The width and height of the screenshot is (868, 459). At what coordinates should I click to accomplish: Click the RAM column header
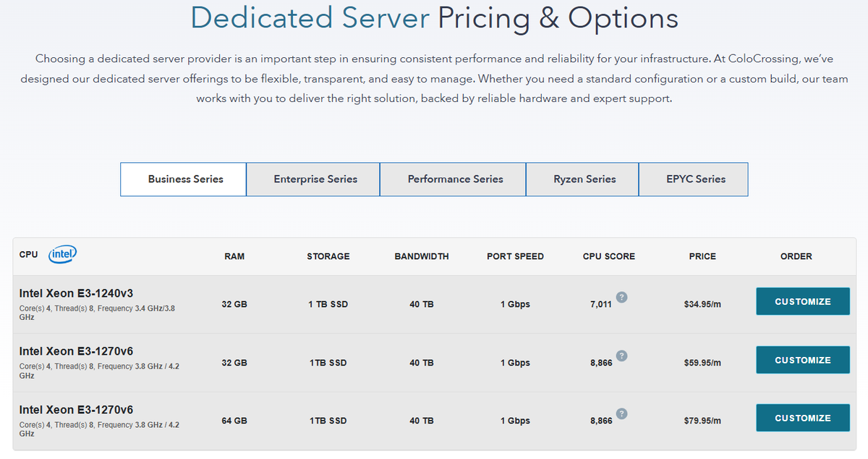click(234, 256)
